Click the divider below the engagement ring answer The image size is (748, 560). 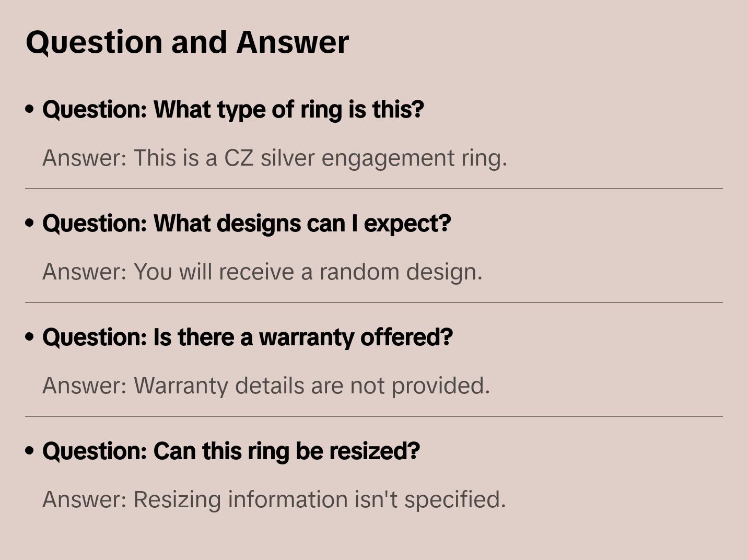pyautogui.click(x=374, y=189)
